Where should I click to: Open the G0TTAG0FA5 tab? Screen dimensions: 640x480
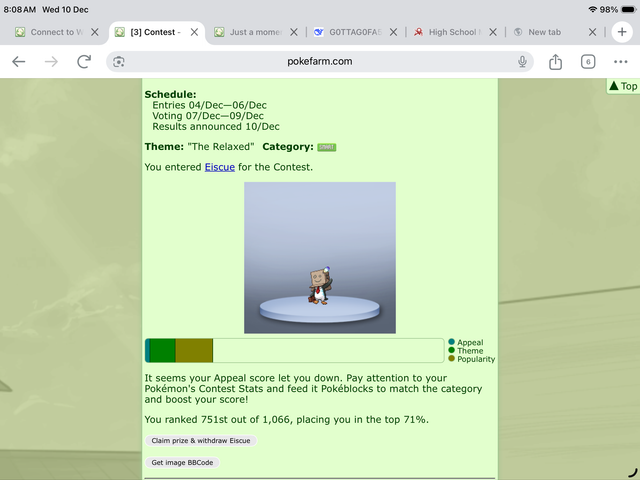(x=355, y=32)
